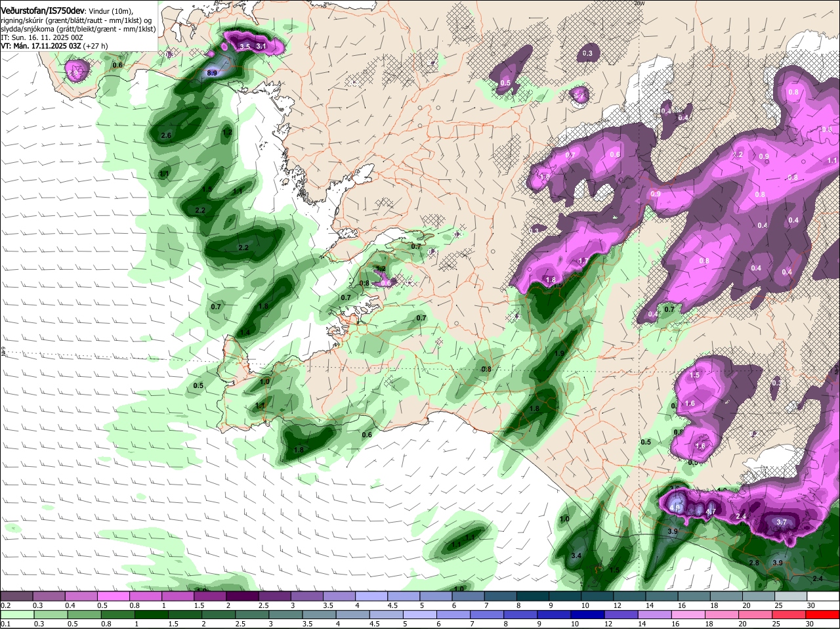
Task: Click the 2.6 rain value on the map
Action: coord(166,136)
